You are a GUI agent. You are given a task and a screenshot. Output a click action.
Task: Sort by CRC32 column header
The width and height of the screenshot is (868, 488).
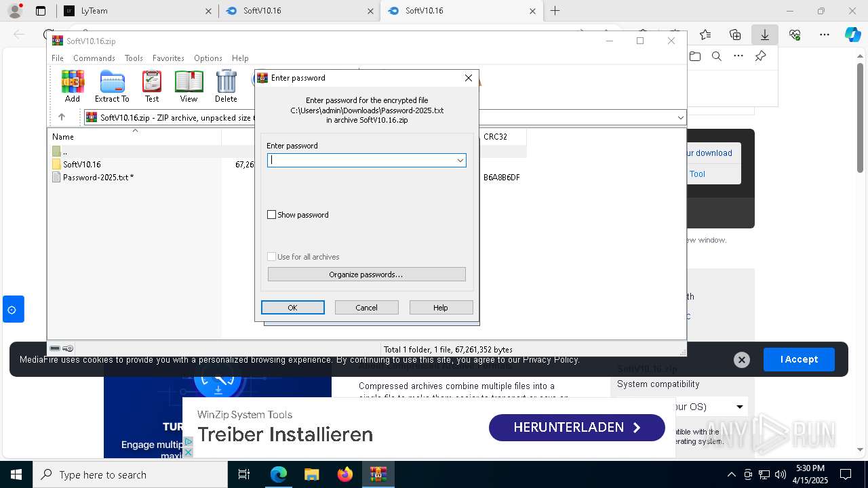(x=502, y=137)
